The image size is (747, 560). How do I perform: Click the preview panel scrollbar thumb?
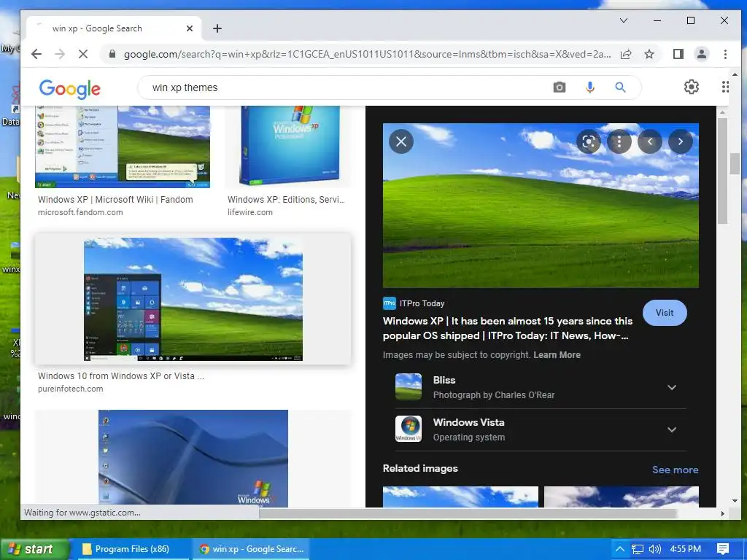pos(722,171)
